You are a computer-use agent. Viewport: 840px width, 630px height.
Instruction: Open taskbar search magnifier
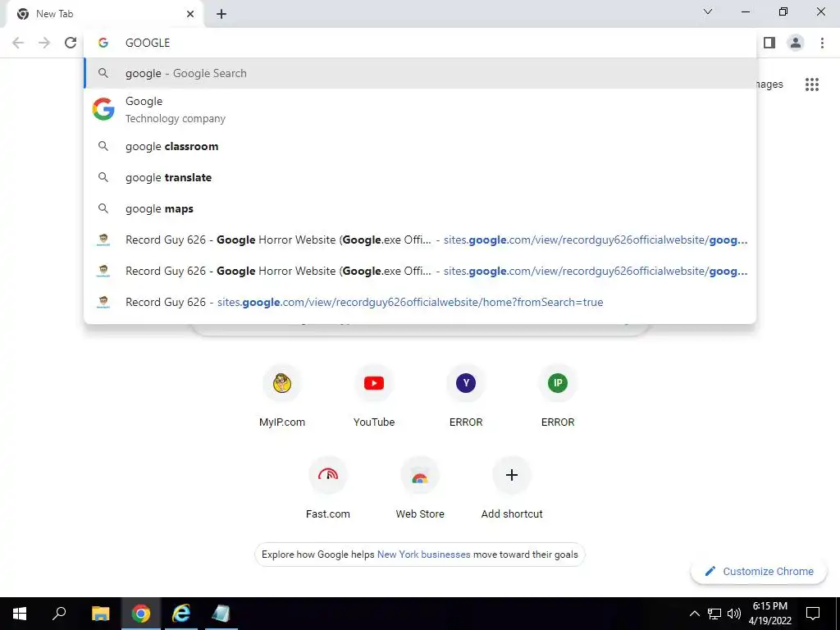click(59, 614)
